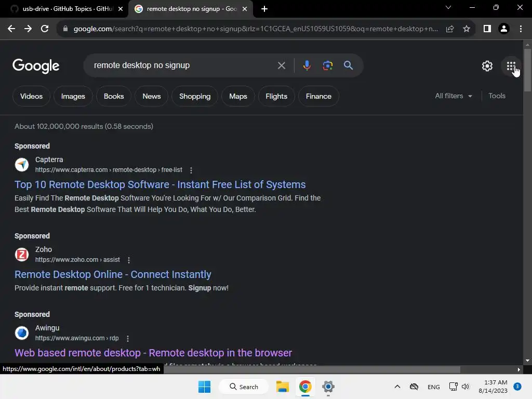Open Google search settings gear
The image size is (532, 399).
coord(487,66)
